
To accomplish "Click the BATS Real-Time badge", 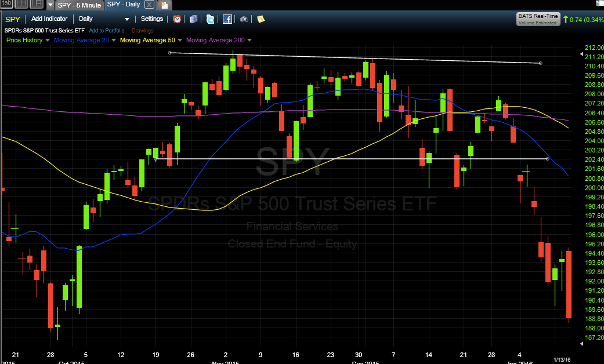I will coord(538,19).
